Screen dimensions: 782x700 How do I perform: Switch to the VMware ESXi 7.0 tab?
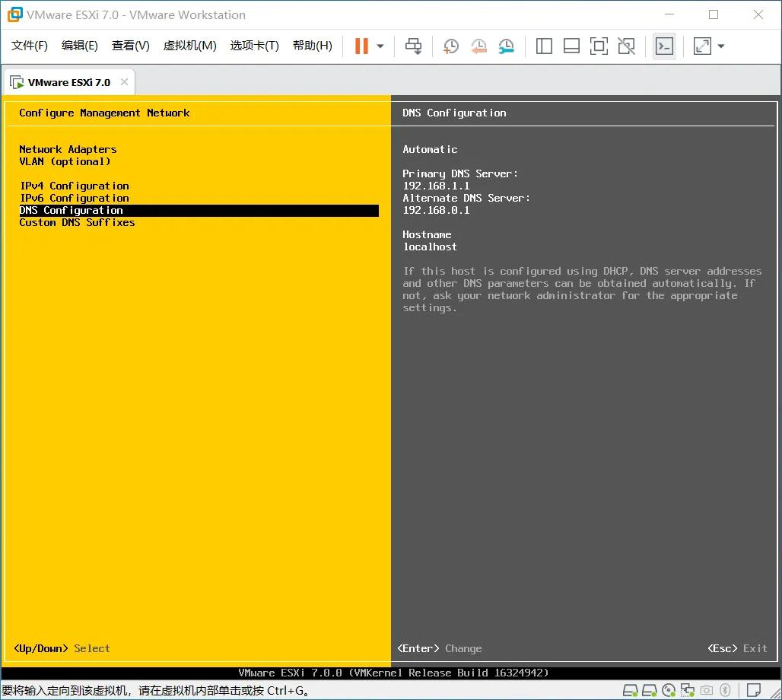point(68,81)
